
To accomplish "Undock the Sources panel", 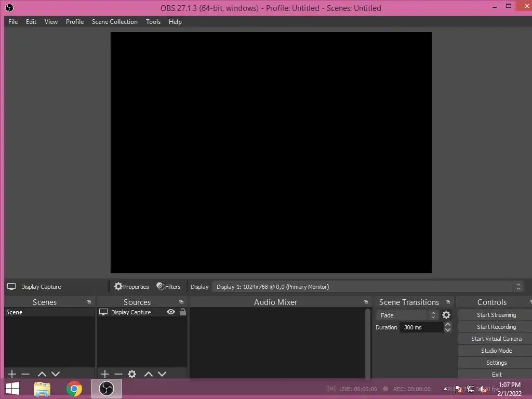I will [181, 302].
